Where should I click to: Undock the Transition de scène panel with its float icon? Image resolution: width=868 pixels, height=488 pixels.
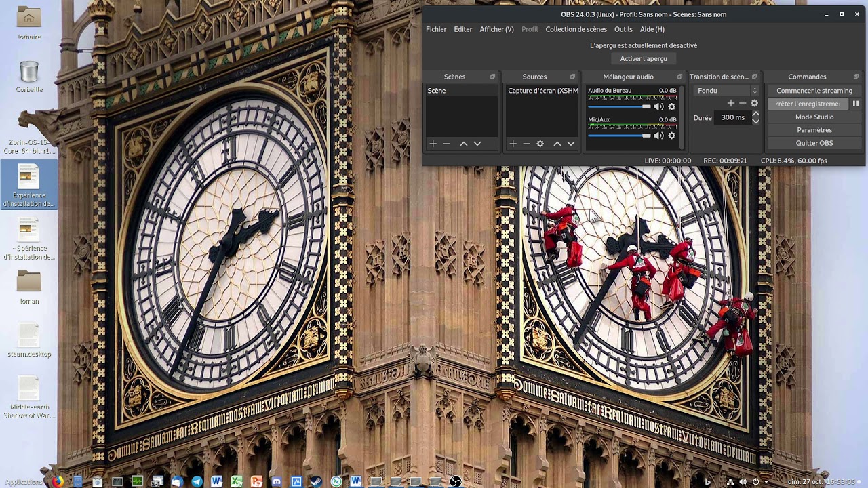tap(754, 77)
